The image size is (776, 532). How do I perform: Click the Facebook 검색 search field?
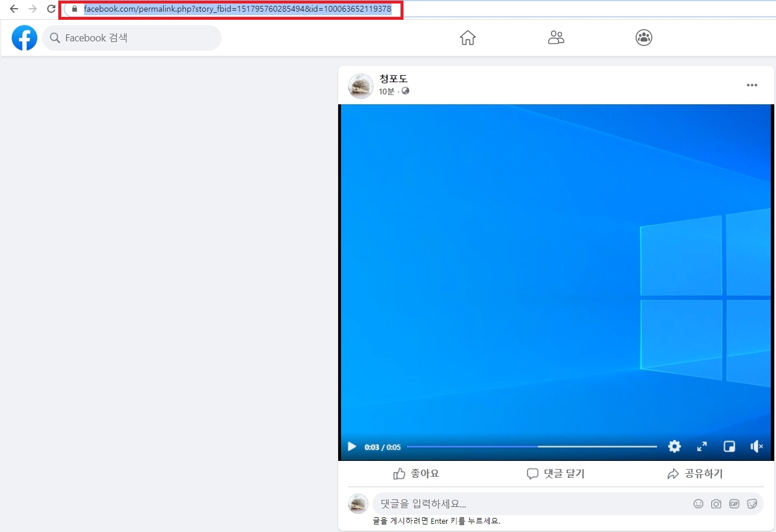132,38
